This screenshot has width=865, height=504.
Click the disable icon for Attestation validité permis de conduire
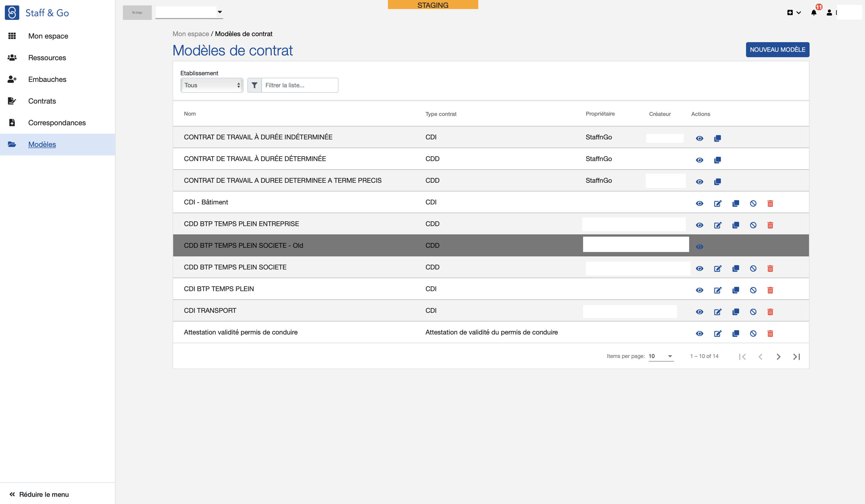(x=753, y=333)
